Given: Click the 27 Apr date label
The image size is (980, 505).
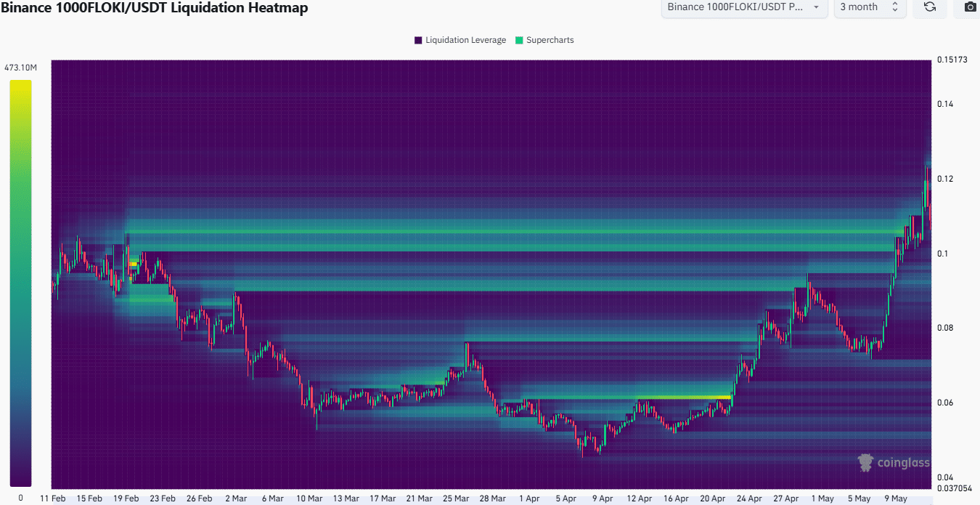Looking at the screenshot, I should tap(786, 498).
